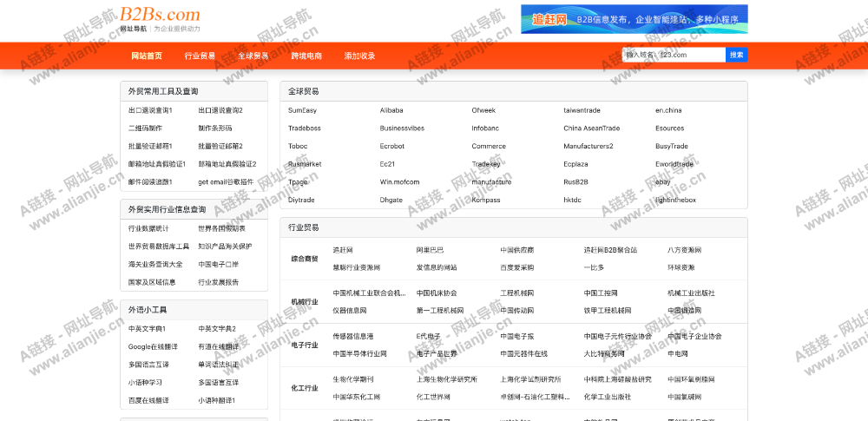Open the 追赶网 banner advertisement
Viewport: 868px width, 421px height.
634,19
